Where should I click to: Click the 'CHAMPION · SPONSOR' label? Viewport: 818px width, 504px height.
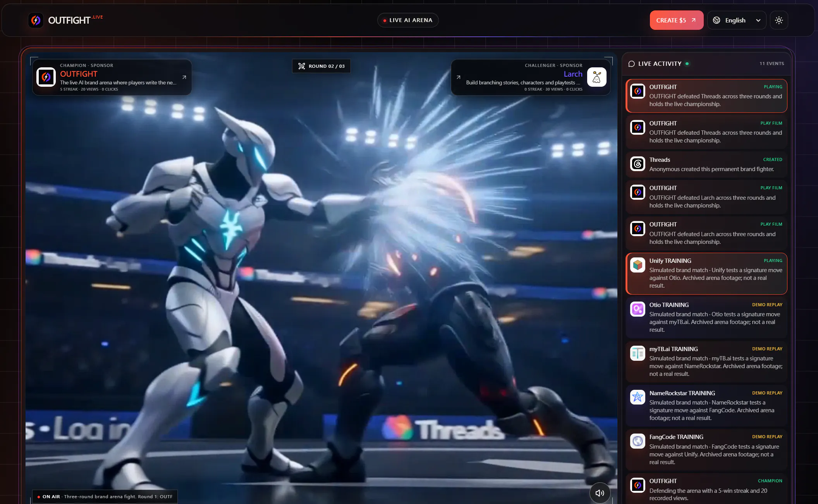click(87, 65)
